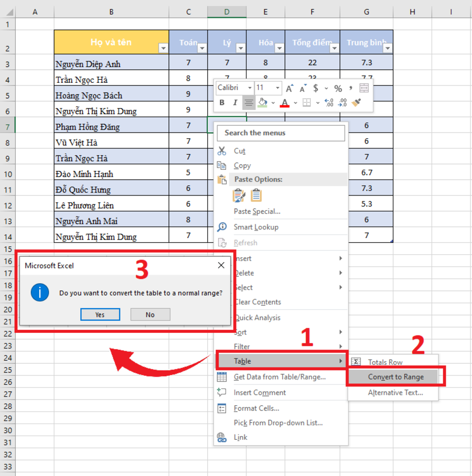Click the Totals Row sigma icon
This screenshot has height=476, width=472.
click(x=356, y=362)
